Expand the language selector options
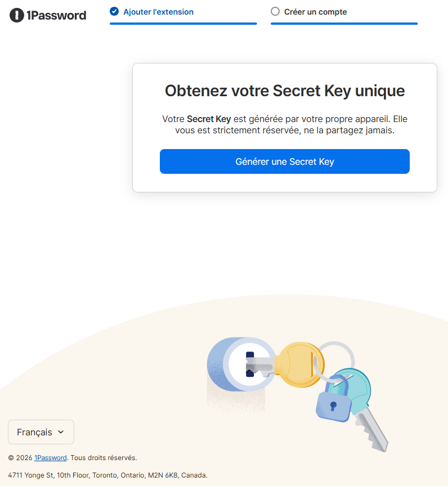Viewport: 448px width, 486px height. point(41,432)
